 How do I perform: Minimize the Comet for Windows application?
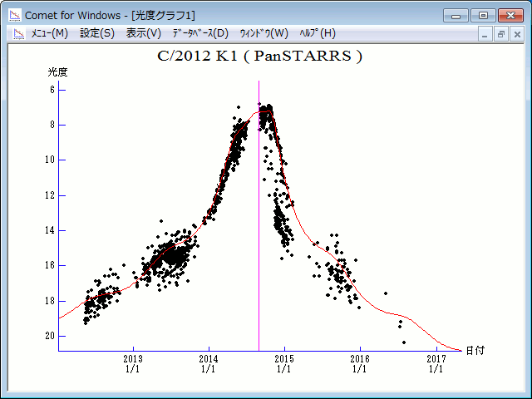coord(456,16)
